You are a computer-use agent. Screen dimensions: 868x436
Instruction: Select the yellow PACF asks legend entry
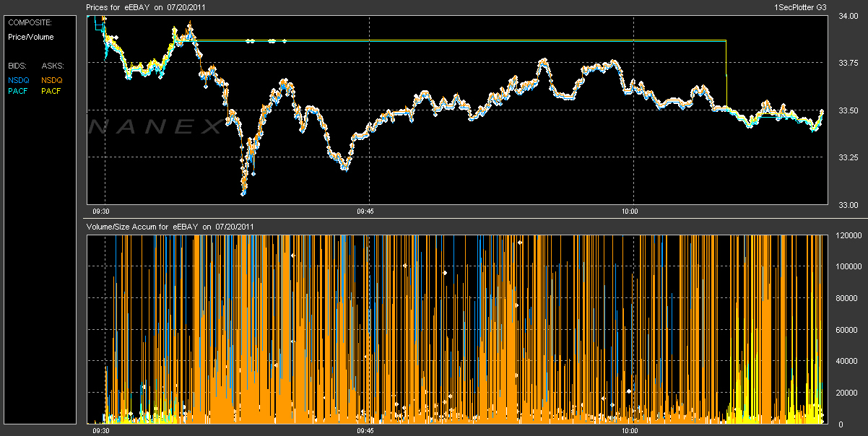click(x=51, y=91)
